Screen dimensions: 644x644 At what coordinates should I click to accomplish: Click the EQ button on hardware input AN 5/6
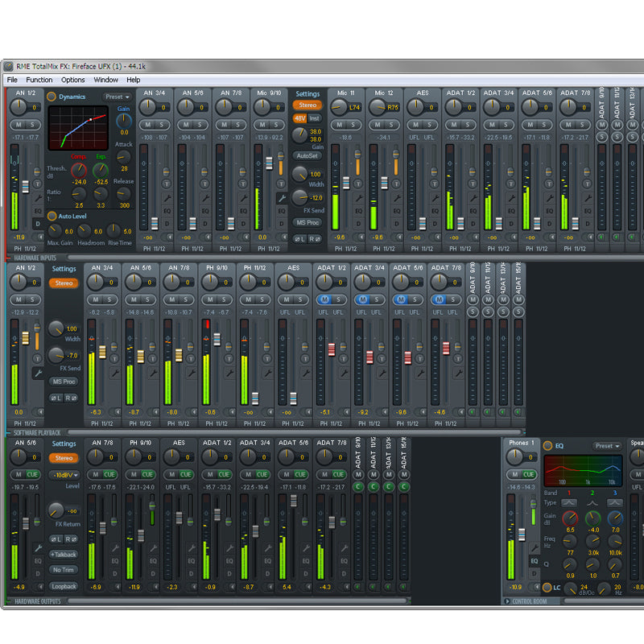(205, 211)
